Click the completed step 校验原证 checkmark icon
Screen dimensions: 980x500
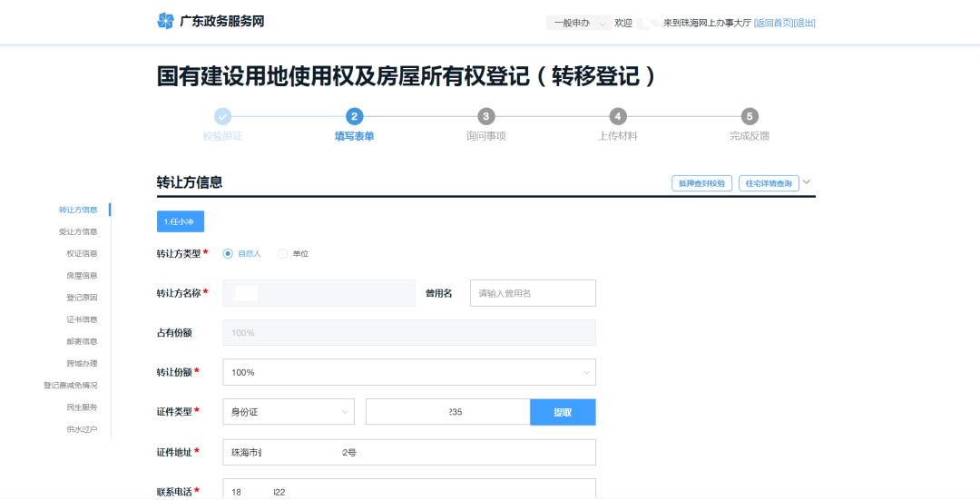click(222, 116)
